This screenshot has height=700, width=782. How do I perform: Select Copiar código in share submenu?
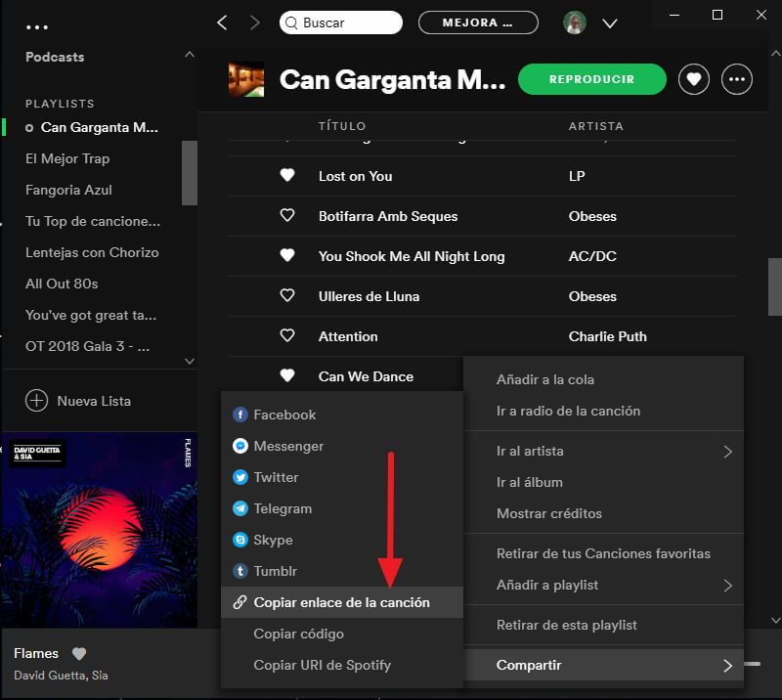(x=341, y=634)
